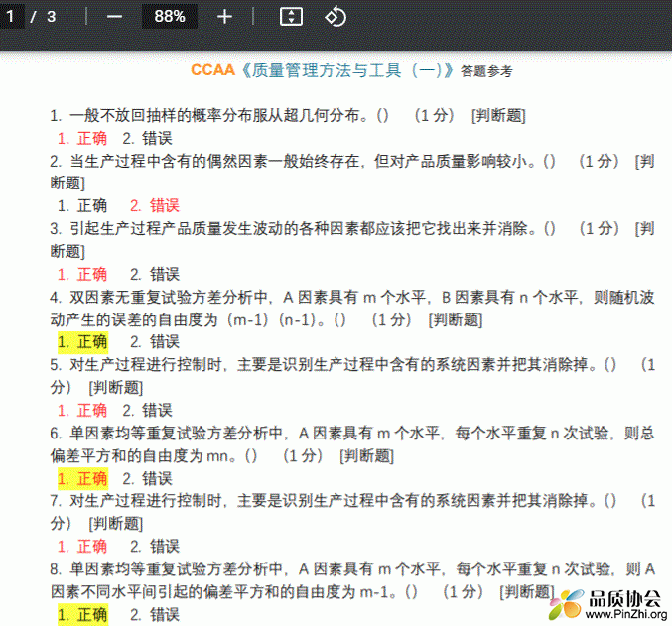Viewport: 672px width, 626px height.
Task: Select red 正确 under question 5
Action: click(x=82, y=411)
